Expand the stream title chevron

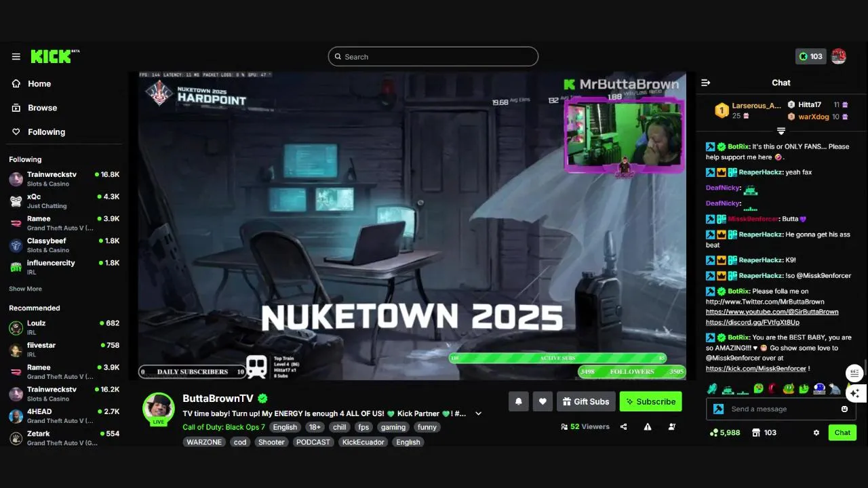pos(478,413)
